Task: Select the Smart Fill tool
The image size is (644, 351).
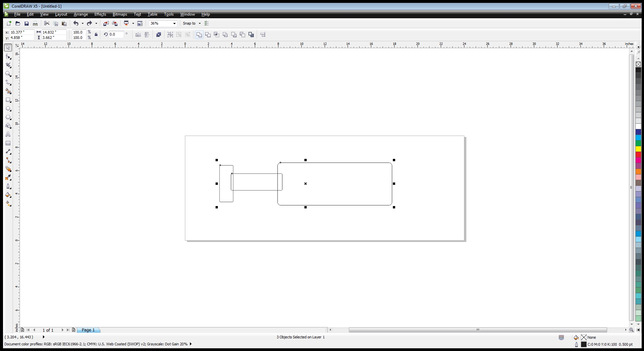Action: tap(8, 91)
